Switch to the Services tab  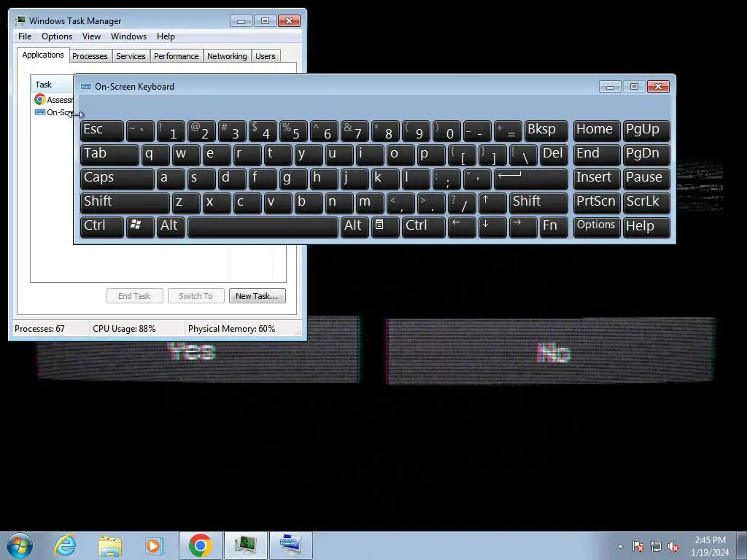pyautogui.click(x=131, y=56)
